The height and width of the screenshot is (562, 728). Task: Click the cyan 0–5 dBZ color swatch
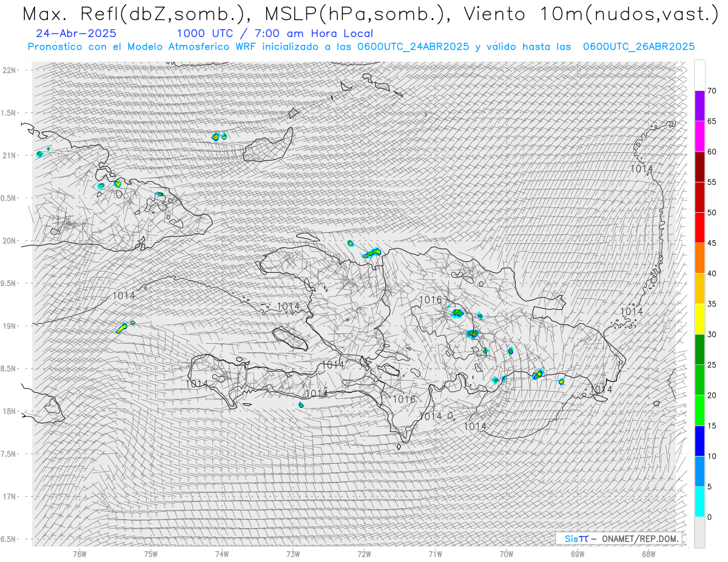(699, 502)
